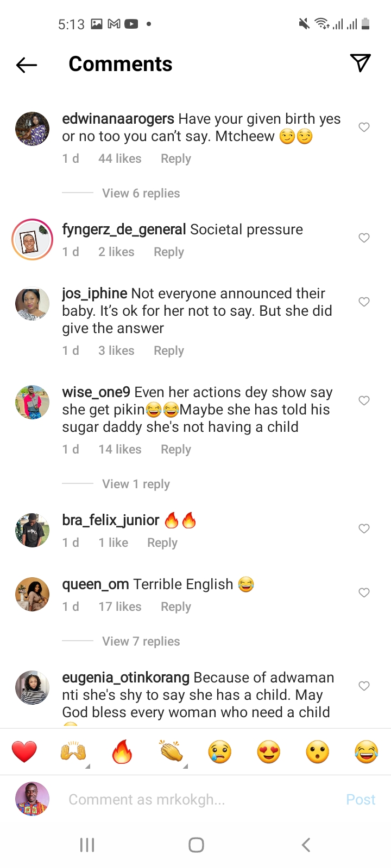Insert the clapping hands emoji

[171, 752]
